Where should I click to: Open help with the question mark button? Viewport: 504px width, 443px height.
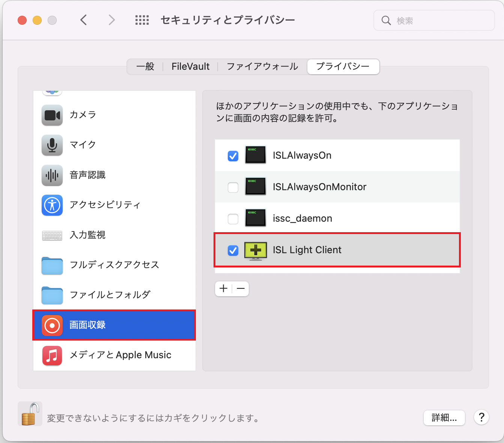tap(481, 417)
